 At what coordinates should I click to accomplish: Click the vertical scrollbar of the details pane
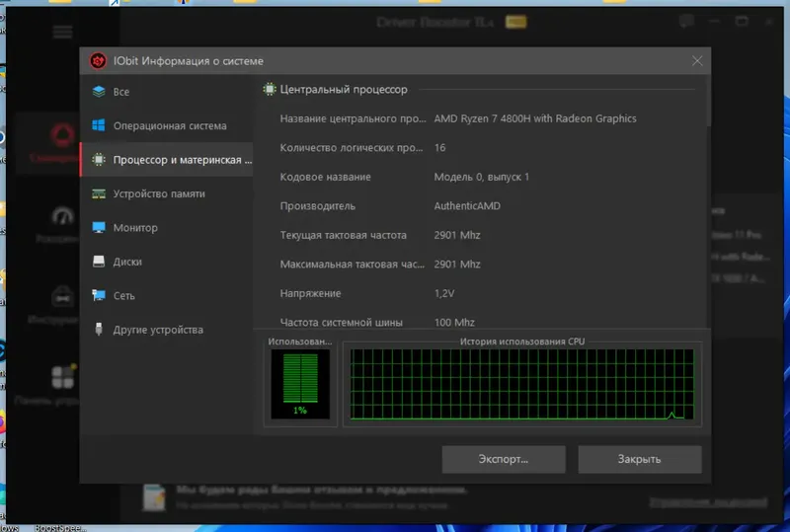(x=709, y=101)
